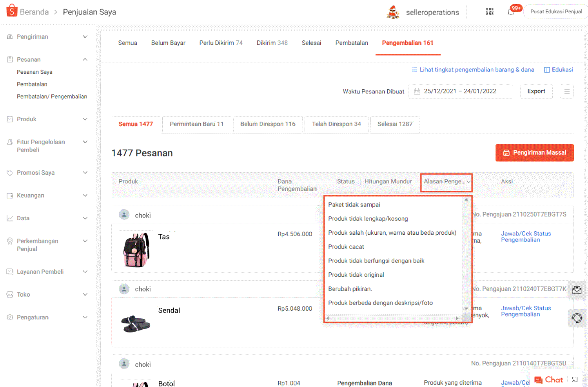Open the floating inbox envelope icon on right edge
Image resolution: width=588 pixels, height=387 pixels.
tap(577, 290)
